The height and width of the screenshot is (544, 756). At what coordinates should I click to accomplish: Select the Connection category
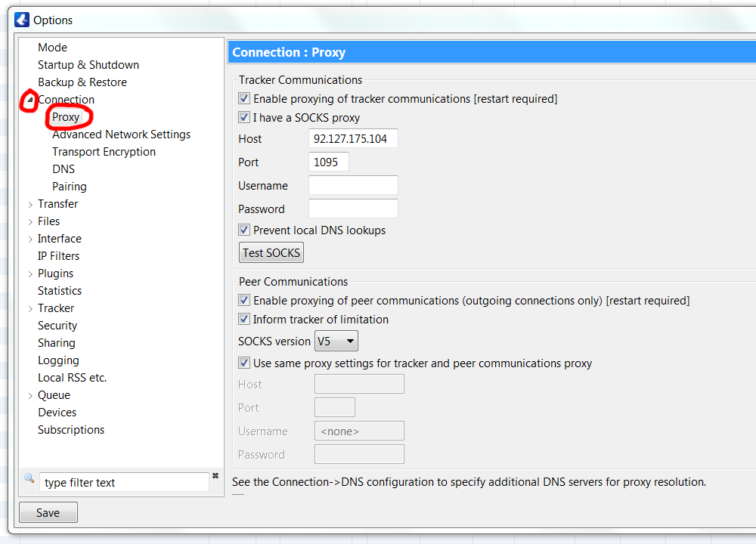coord(66,99)
